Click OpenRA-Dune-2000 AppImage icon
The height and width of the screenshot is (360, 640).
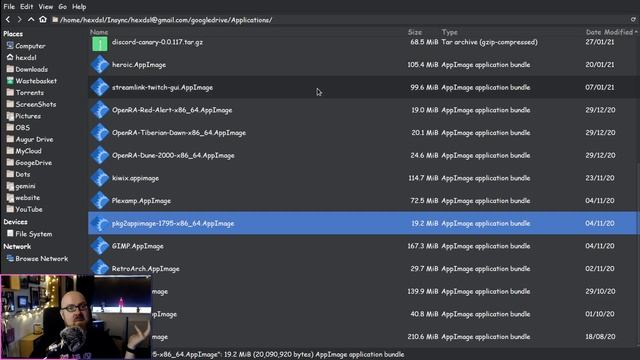point(100,156)
